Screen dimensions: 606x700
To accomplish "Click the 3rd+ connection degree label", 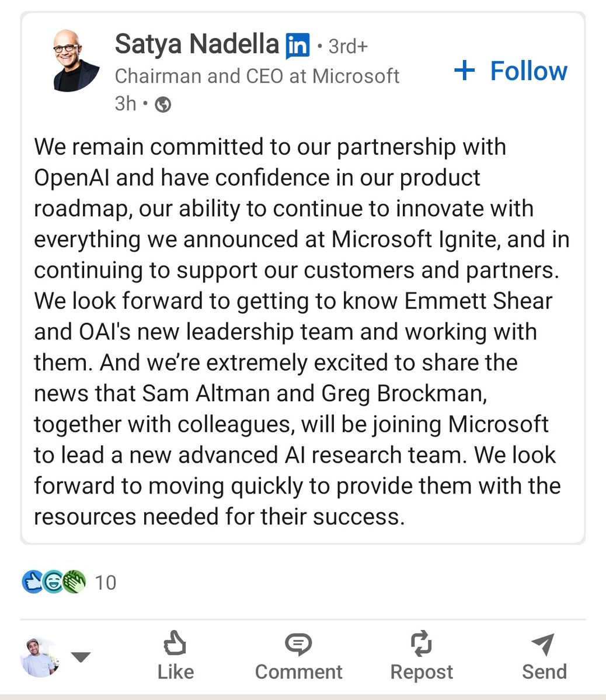I will [x=348, y=46].
